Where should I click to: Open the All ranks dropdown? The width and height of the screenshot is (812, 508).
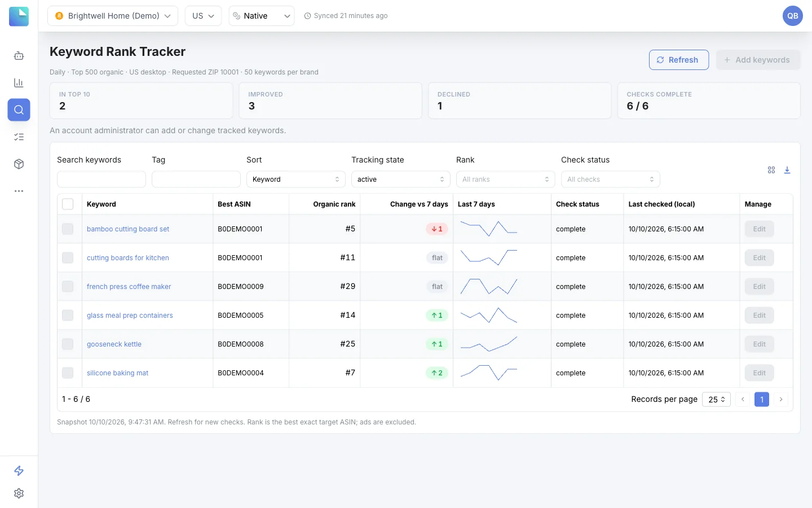pos(506,179)
